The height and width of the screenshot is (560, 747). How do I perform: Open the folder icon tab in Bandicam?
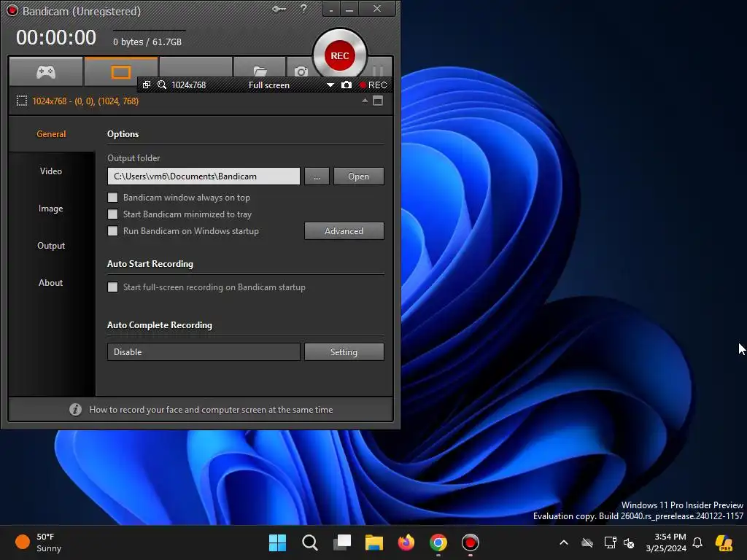click(260, 71)
